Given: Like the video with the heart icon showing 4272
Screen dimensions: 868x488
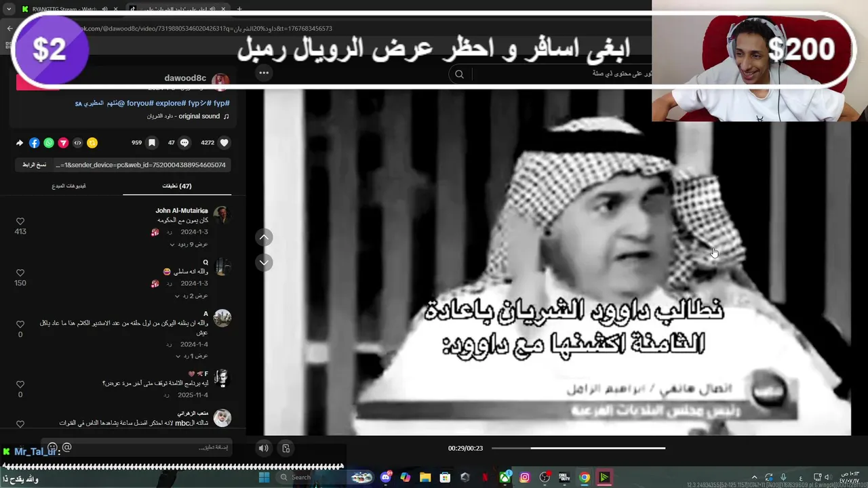Looking at the screenshot, I should coord(224,143).
